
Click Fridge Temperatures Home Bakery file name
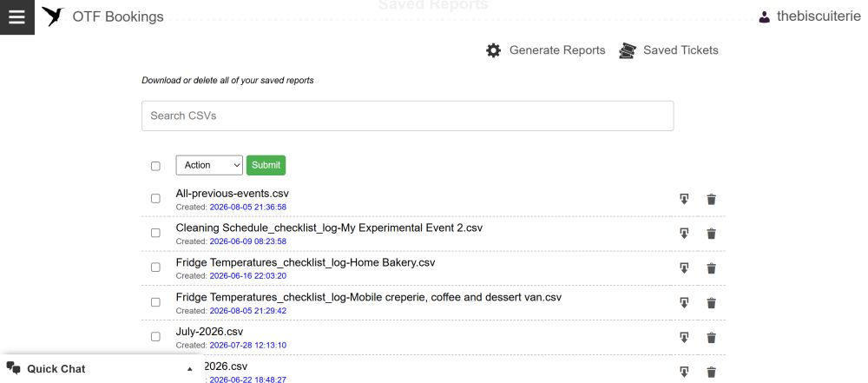tap(306, 262)
